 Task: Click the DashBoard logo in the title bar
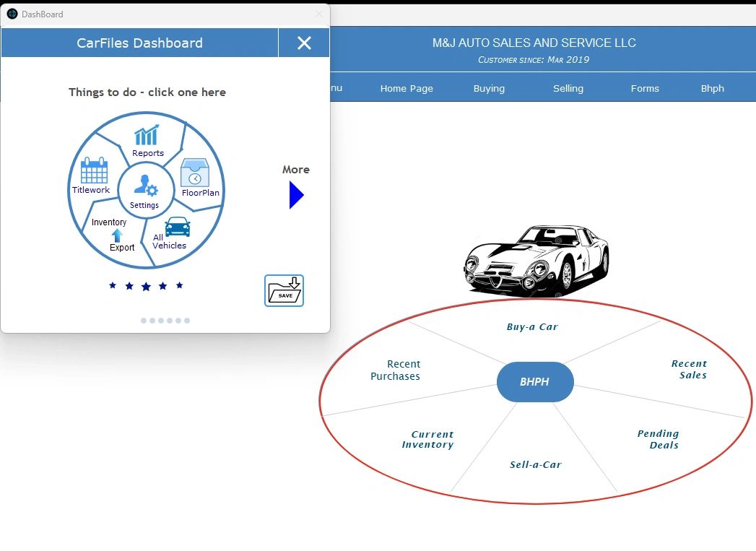pyautogui.click(x=11, y=14)
